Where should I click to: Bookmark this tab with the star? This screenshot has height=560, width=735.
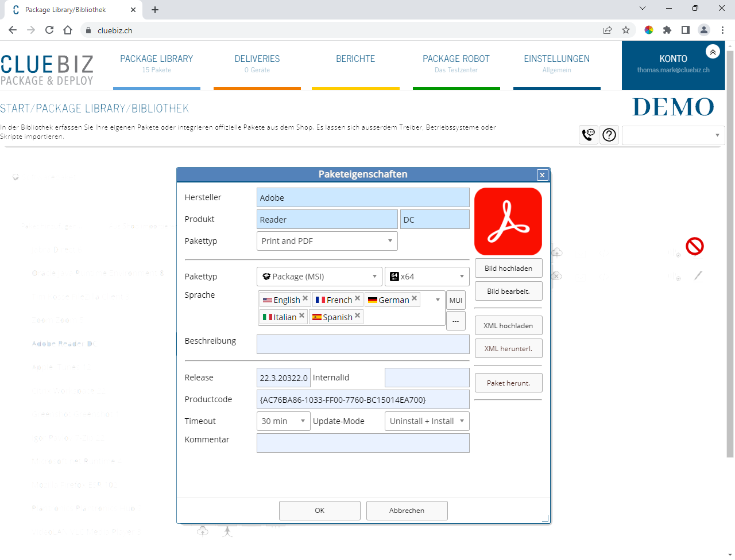click(x=626, y=30)
